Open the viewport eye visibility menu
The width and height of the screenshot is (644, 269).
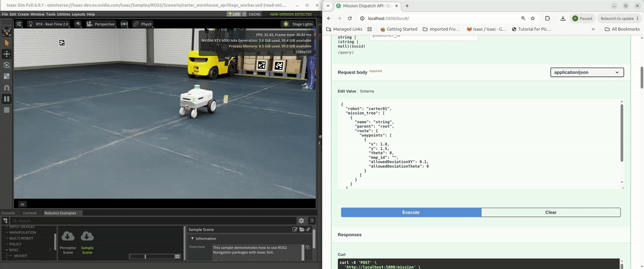pyautogui.click(x=78, y=24)
